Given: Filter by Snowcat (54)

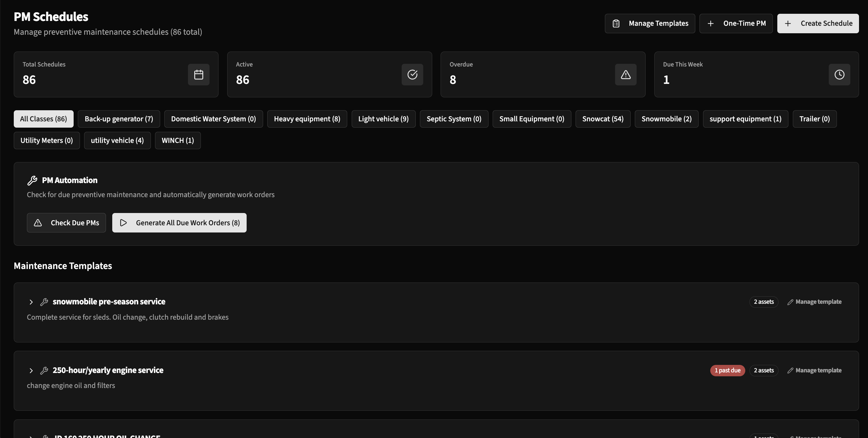Looking at the screenshot, I should point(603,119).
